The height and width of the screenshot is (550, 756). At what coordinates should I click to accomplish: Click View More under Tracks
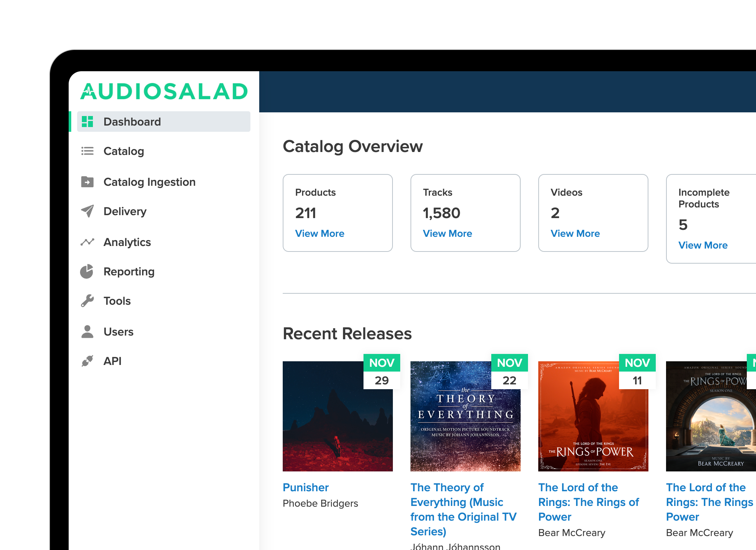[x=447, y=234]
